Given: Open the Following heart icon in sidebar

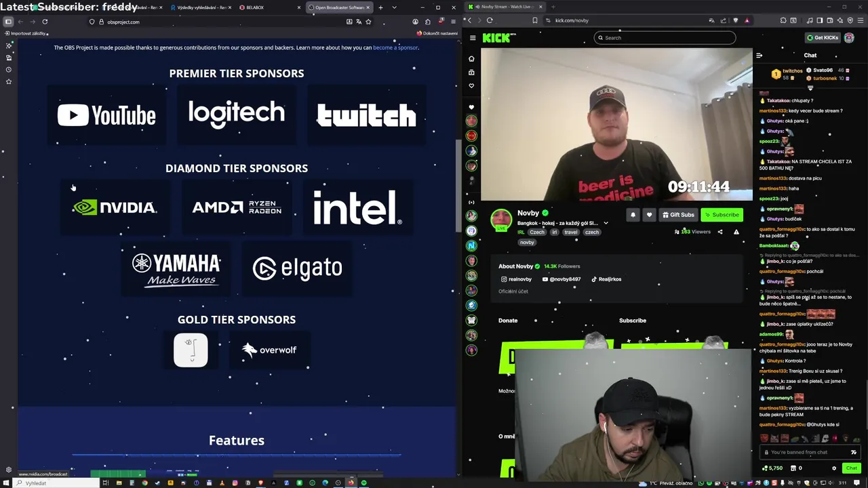Looking at the screenshot, I should (471, 86).
